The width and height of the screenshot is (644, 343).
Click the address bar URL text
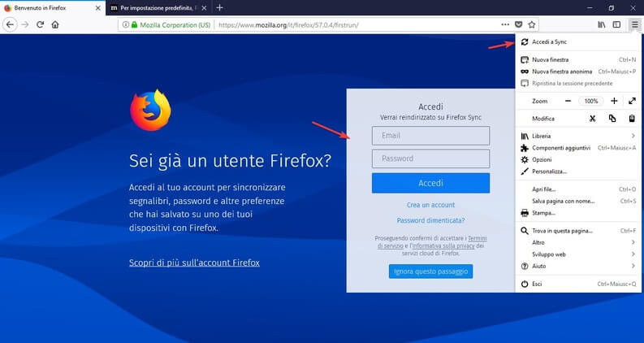[288, 25]
